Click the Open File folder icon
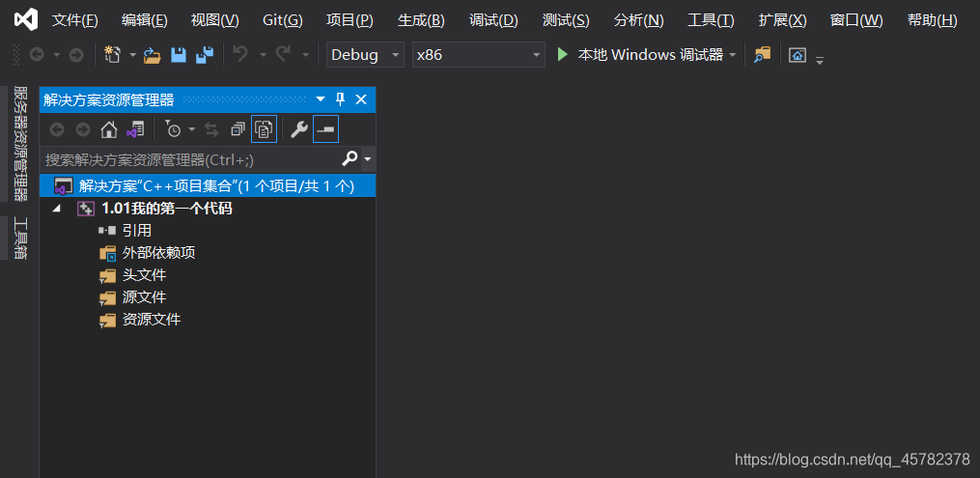 pyautogui.click(x=153, y=55)
